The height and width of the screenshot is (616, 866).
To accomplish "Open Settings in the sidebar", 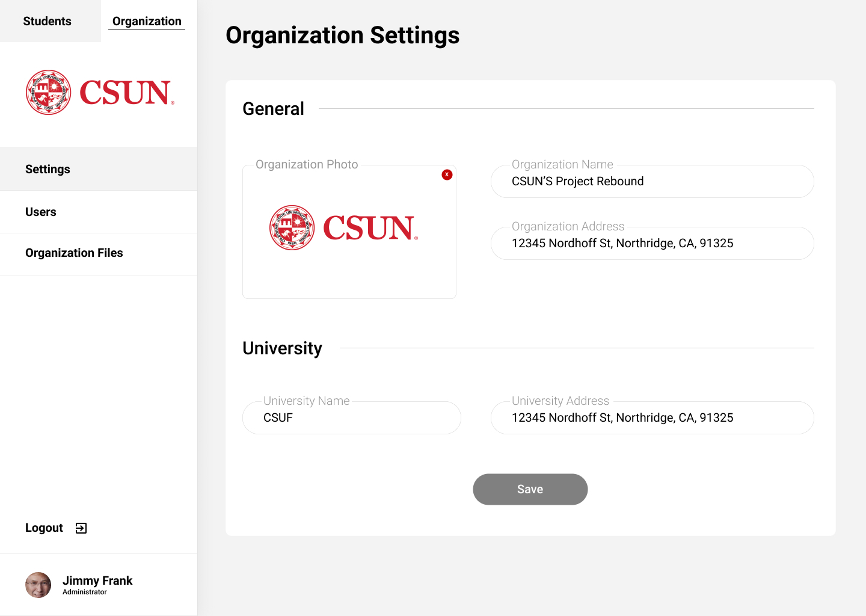I will point(99,169).
